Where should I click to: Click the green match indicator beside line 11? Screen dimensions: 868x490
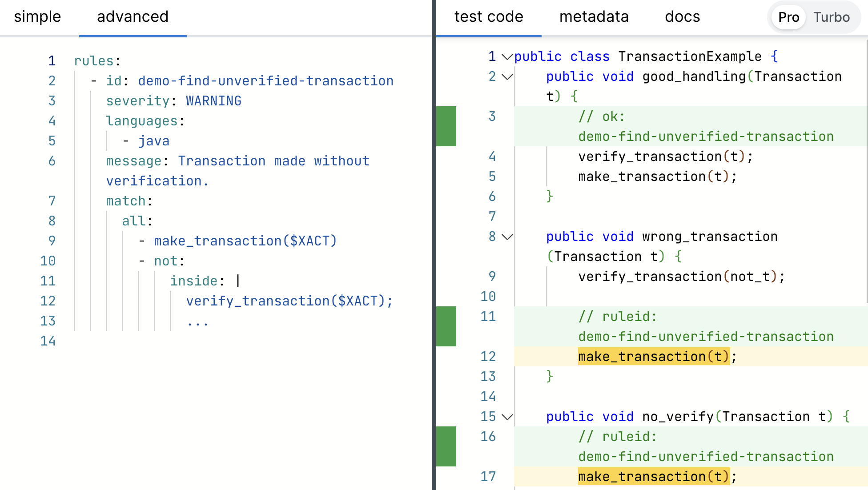click(446, 327)
